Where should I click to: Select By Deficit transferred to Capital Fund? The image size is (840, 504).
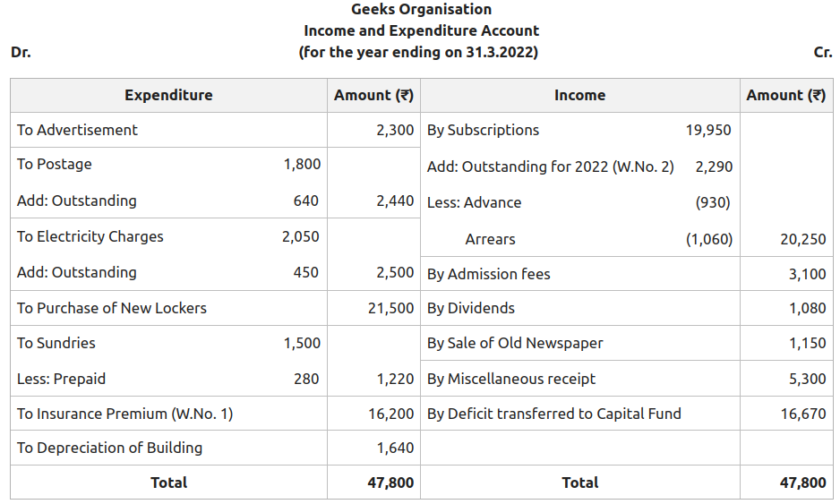553,414
